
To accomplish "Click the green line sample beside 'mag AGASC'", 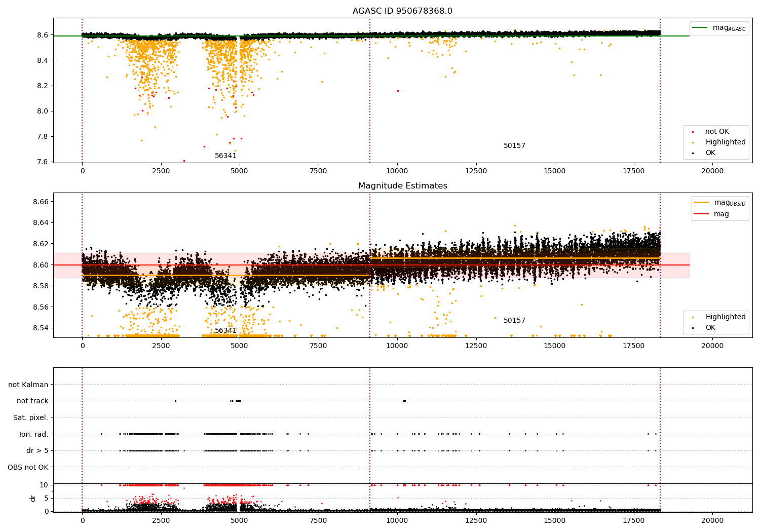I will pos(700,28).
